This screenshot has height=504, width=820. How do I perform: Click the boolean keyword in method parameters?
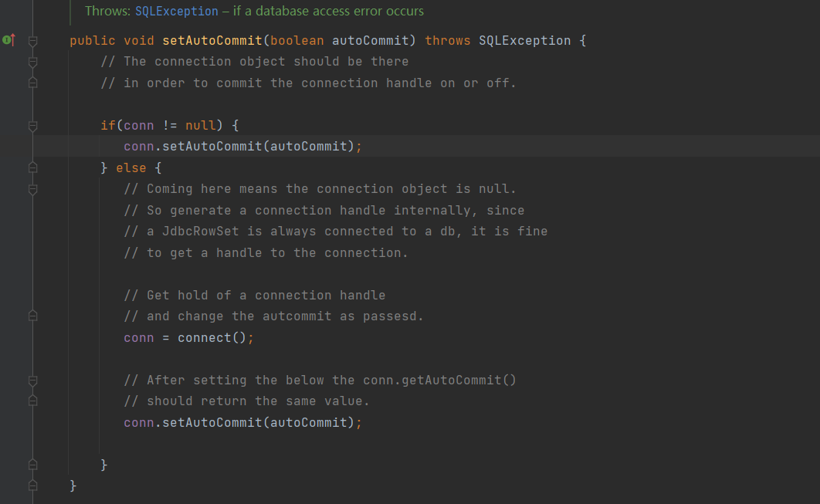click(x=296, y=40)
